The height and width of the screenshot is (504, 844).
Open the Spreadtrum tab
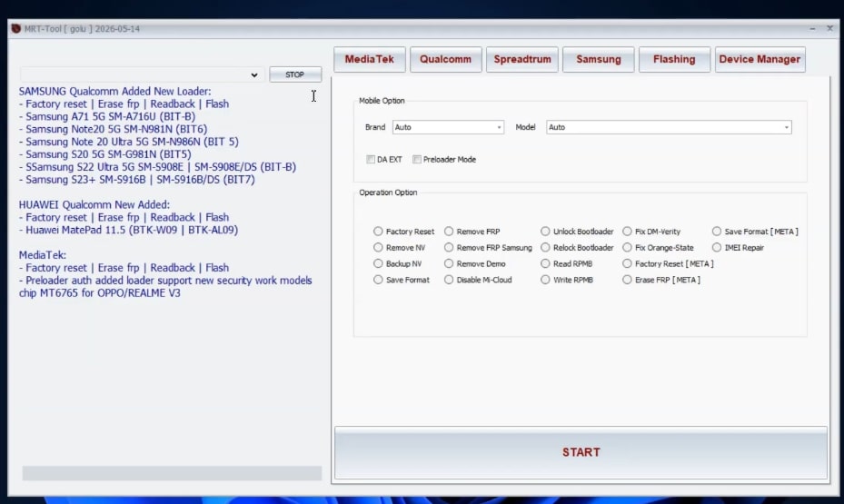(x=522, y=59)
